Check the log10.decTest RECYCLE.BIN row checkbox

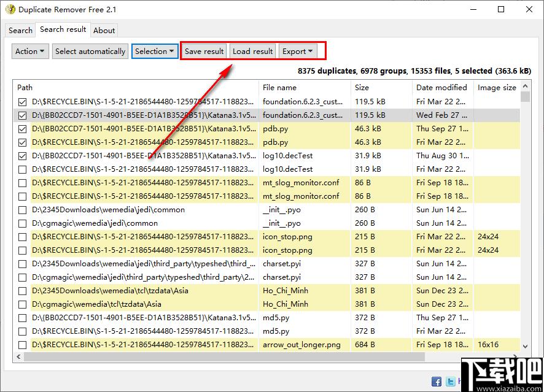(23, 169)
